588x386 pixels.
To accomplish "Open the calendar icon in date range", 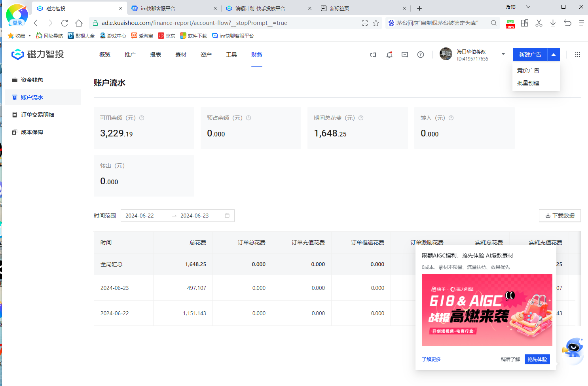I will click(x=227, y=216).
